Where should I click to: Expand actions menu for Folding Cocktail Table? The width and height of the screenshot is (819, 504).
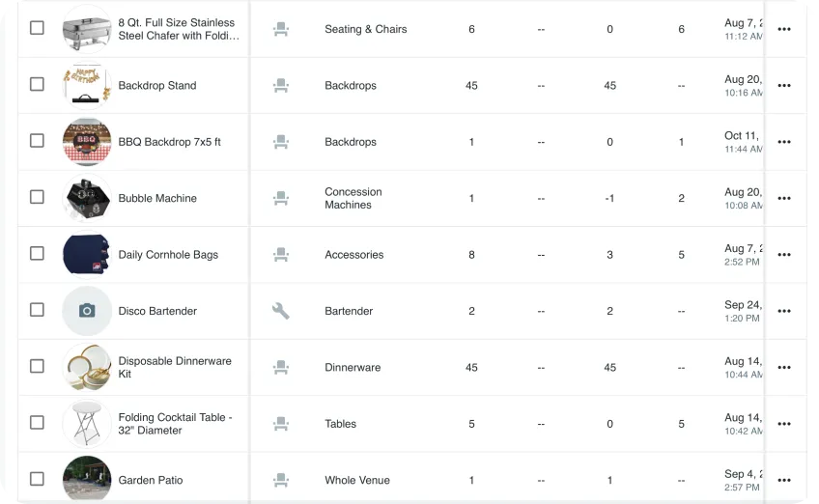(783, 424)
